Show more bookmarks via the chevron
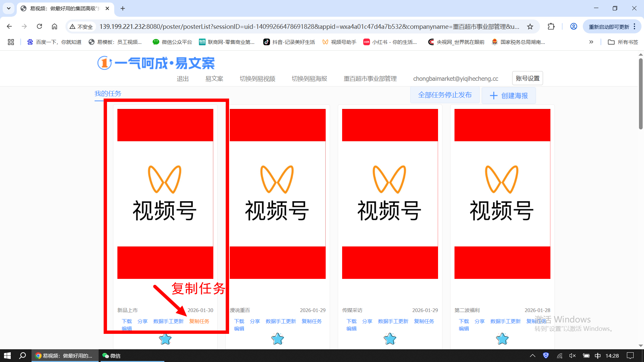This screenshot has height=362, width=644. pos(591,42)
